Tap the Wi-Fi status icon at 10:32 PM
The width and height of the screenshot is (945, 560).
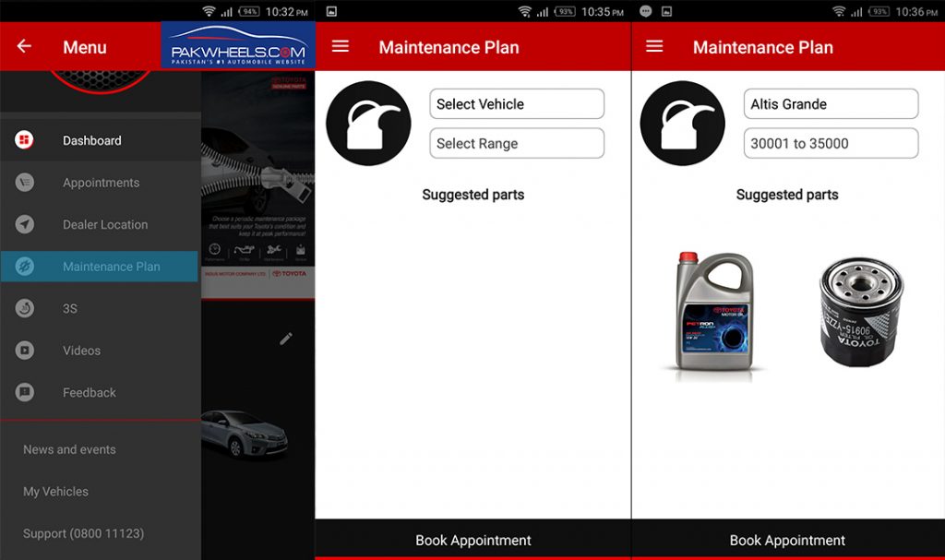[209, 11]
